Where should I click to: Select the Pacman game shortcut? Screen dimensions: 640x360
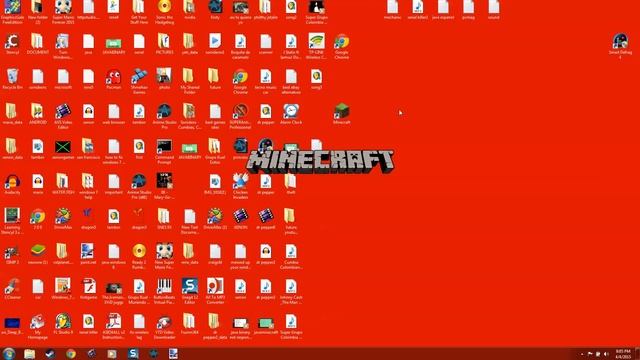(x=113, y=79)
